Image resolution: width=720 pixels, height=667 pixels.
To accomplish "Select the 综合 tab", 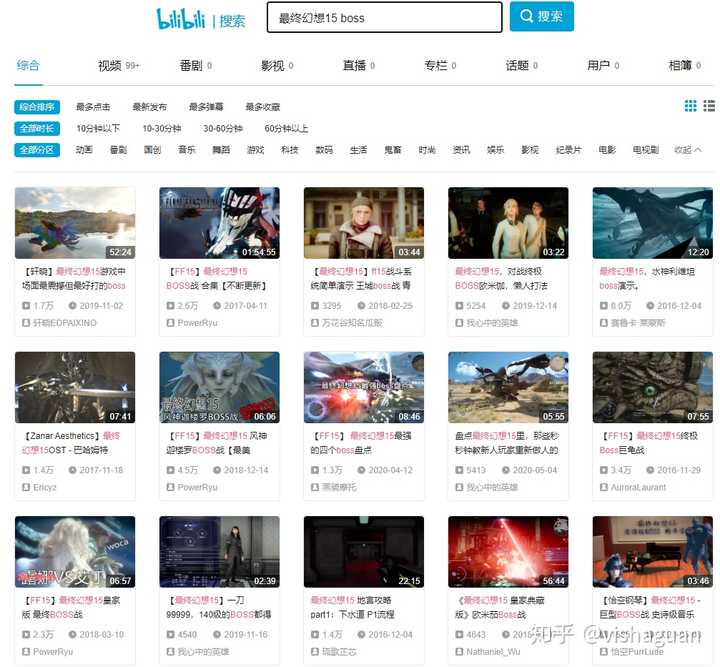I will (28, 65).
